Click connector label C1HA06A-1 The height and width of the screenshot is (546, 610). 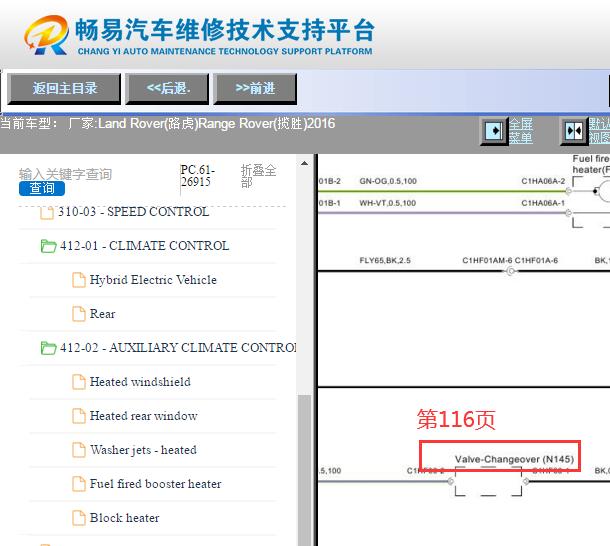(x=543, y=203)
